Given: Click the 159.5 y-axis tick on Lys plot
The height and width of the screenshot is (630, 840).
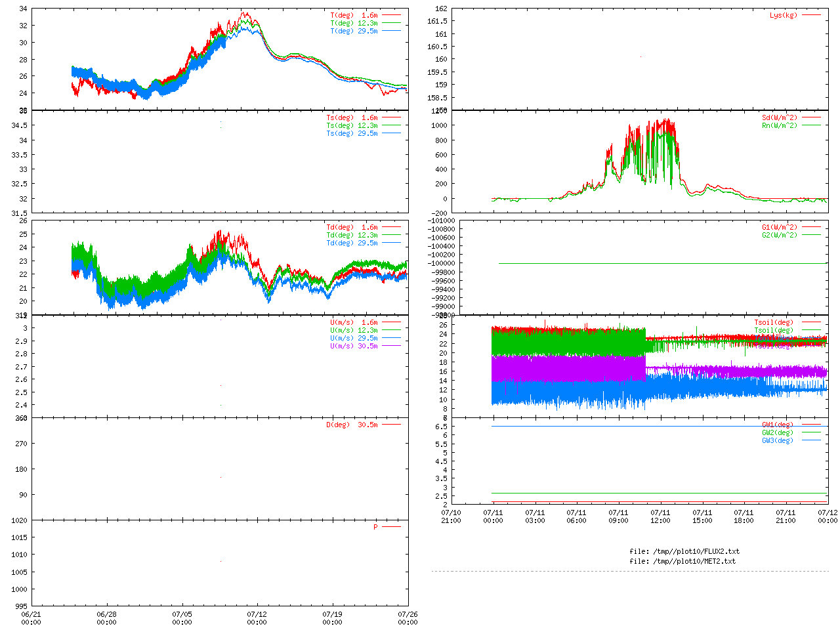Looking at the screenshot, I should [437, 72].
